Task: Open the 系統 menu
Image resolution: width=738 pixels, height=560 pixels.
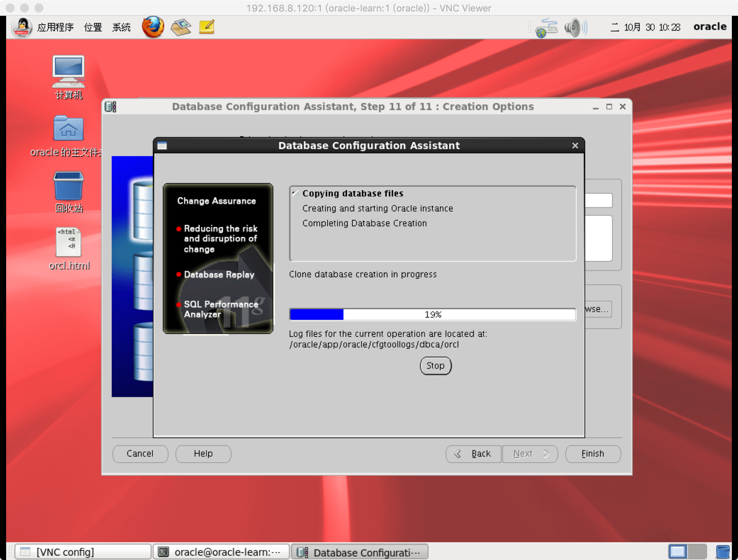Action: [121, 27]
